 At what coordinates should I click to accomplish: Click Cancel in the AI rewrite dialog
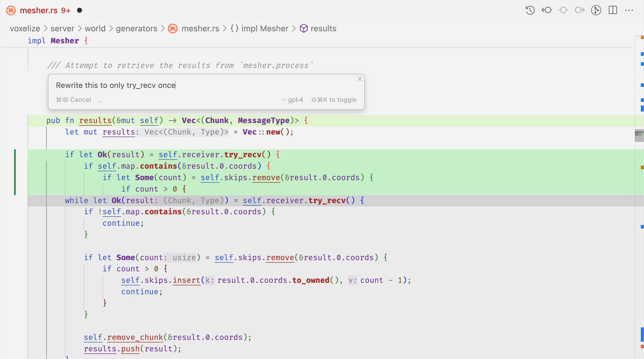tap(74, 99)
